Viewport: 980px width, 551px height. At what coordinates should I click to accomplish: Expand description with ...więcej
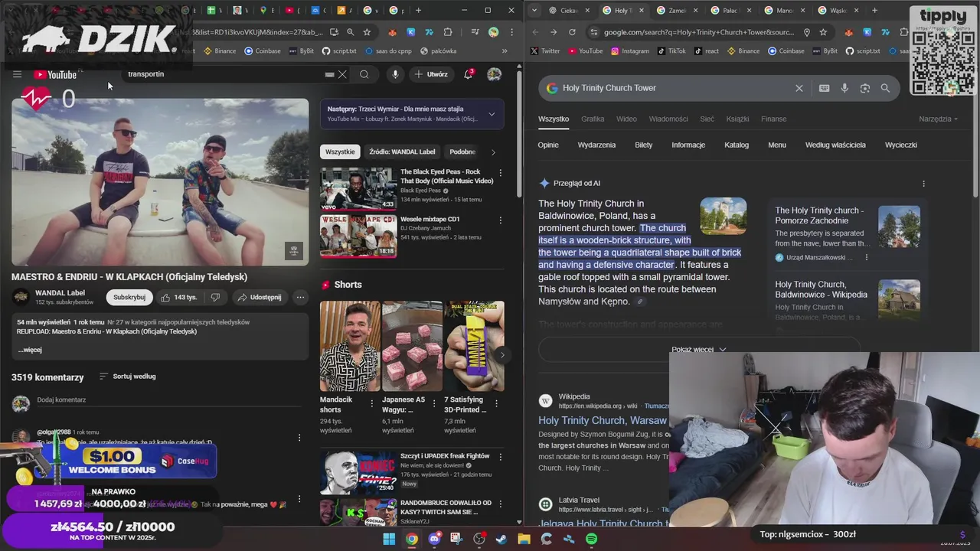(30, 350)
